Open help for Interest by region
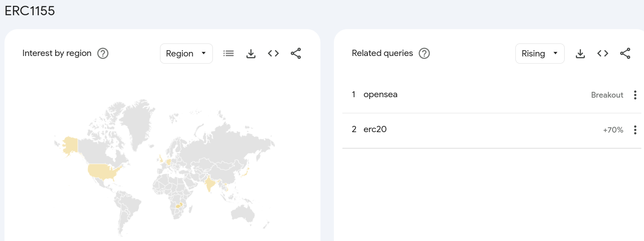 [x=103, y=54]
